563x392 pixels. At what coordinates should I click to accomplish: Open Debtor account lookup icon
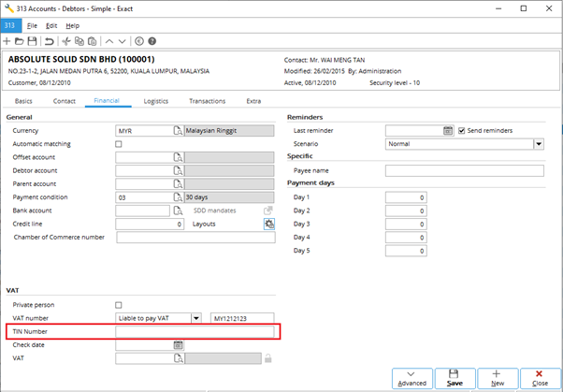click(178, 170)
